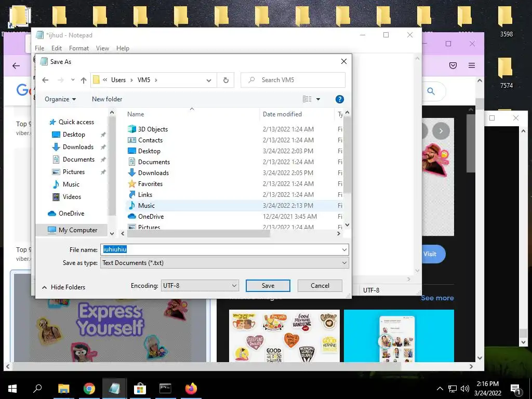Open File Explorer from the taskbar
This screenshot has width=532, height=399.
[x=63, y=388]
